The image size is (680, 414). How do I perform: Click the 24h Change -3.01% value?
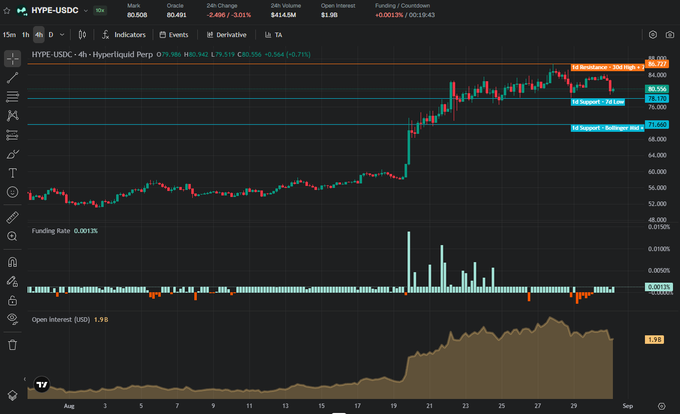click(x=241, y=15)
